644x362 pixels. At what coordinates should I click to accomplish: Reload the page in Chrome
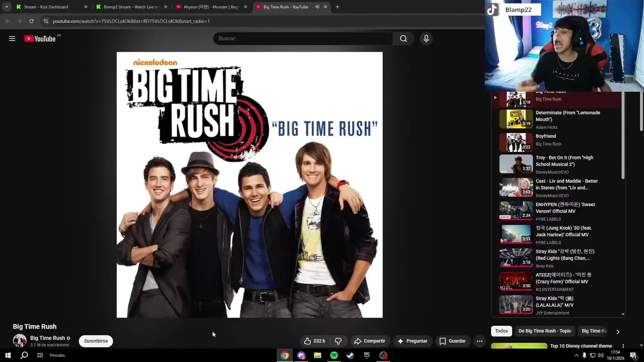point(31,21)
